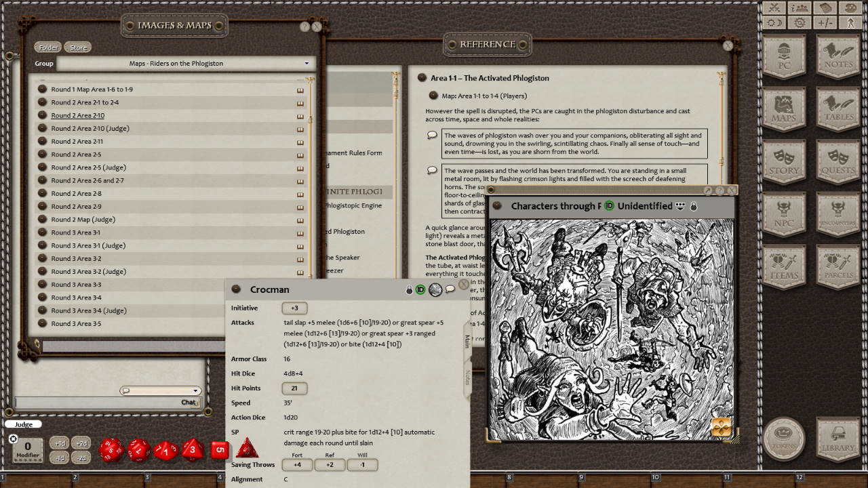Click the Store button
The width and height of the screenshot is (868, 488).
click(77, 47)
